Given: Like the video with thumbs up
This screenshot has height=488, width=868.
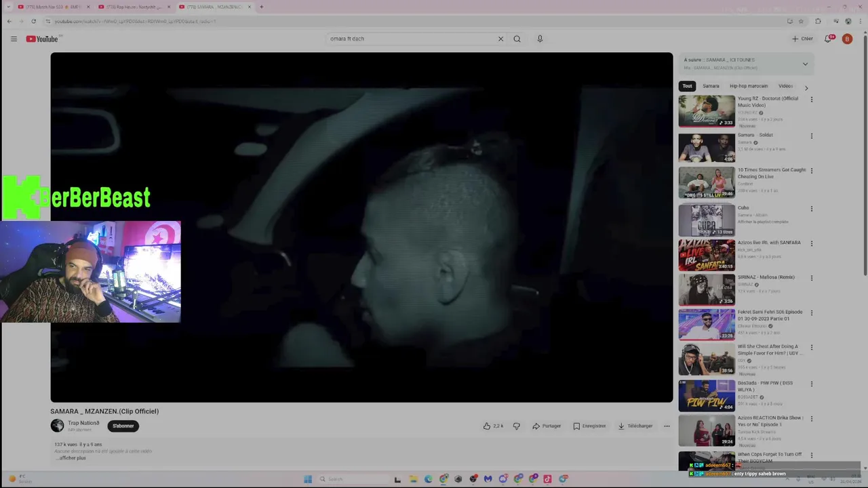Looking at the screenshot, I should 493,426.
